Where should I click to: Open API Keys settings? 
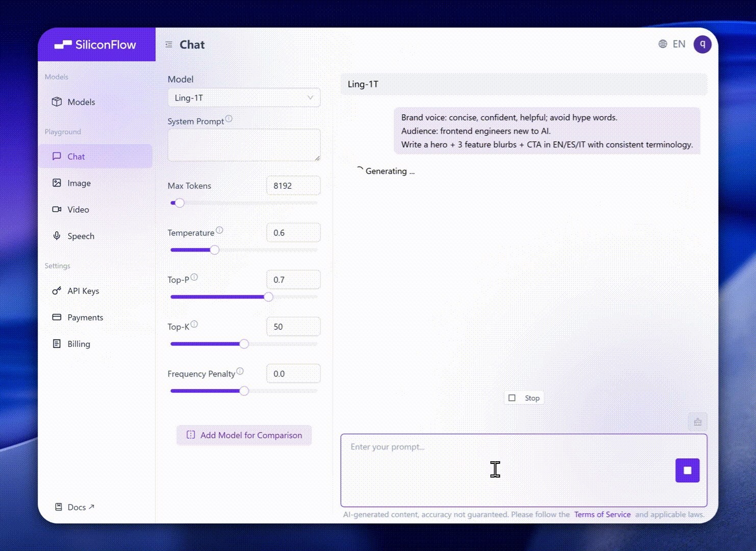(95, 291)
